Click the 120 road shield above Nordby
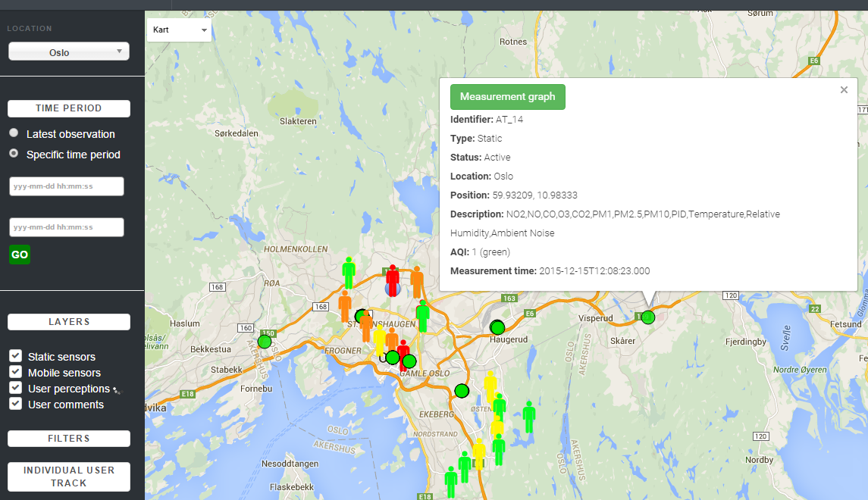This screenshot has height=500, width=868. pos(761,436)
